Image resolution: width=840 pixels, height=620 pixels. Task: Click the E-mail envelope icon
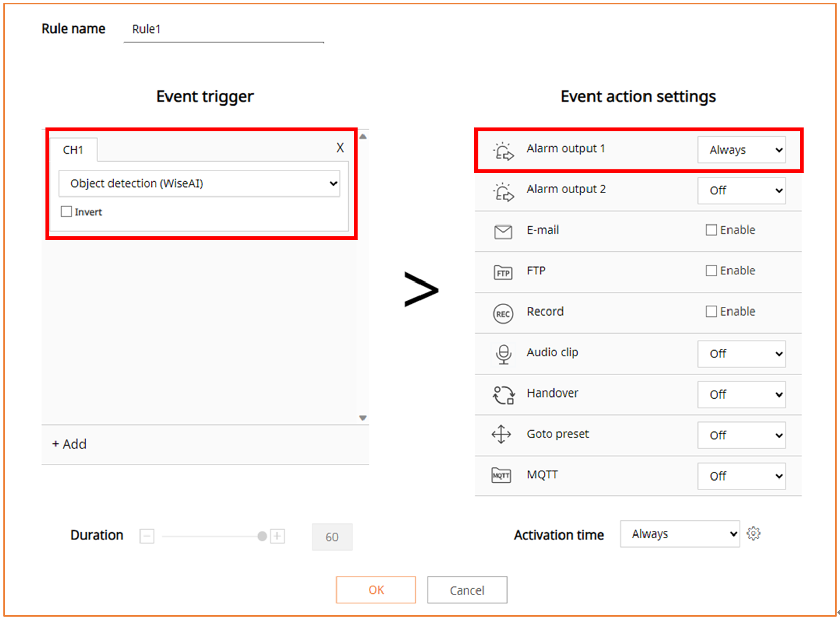click(x=503, y=232)
